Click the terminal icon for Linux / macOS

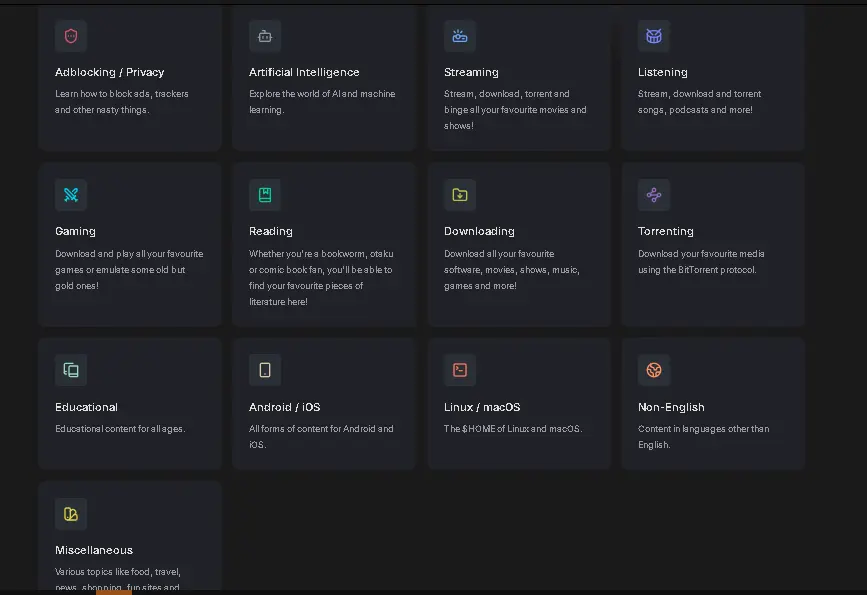pos(459,370)
